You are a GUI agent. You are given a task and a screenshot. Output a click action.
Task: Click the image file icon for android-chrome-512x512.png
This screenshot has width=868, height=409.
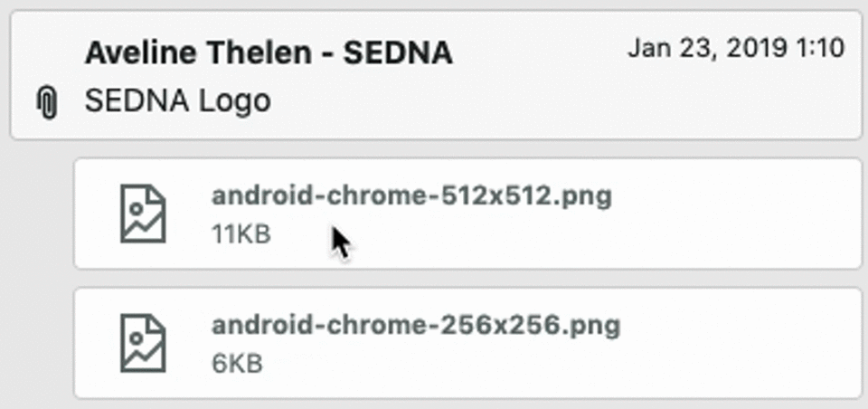pyautogui.click(x=144, y=214)
